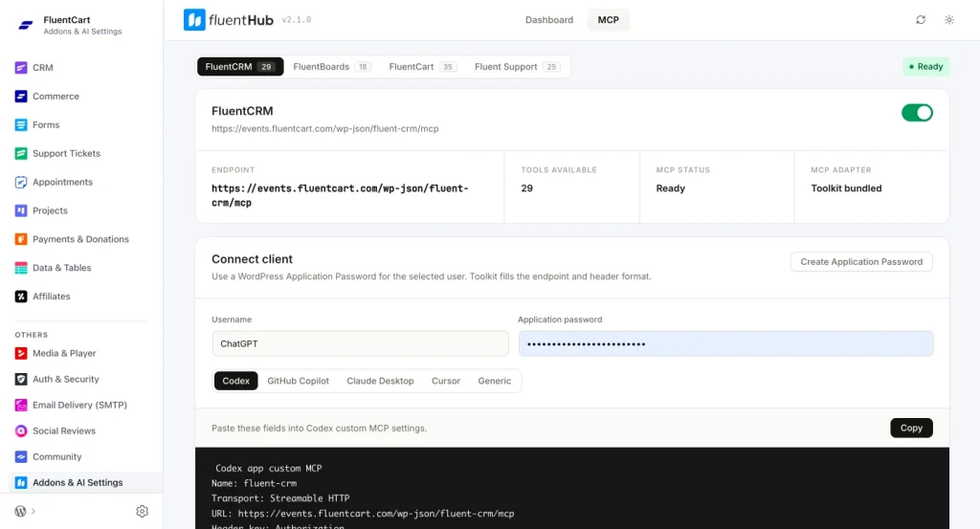This screenshot has width=980, height=529.
Task: Click the v2.1.0 version label
Action: click(x=297, y=20)
